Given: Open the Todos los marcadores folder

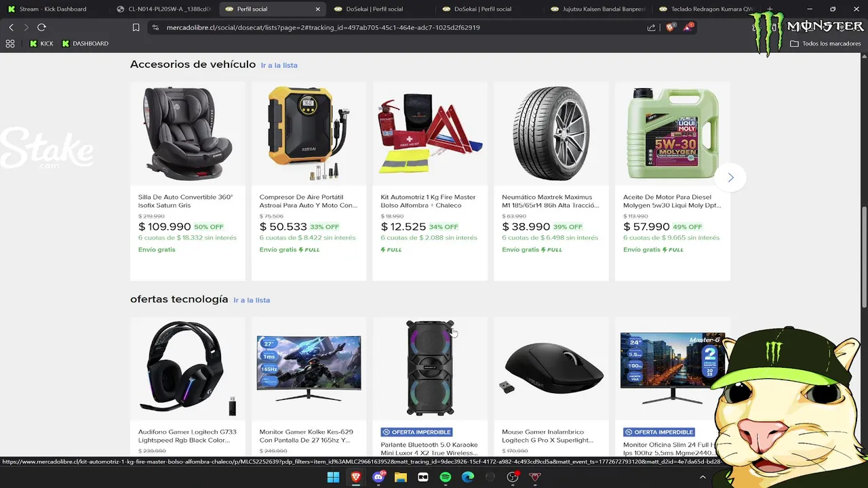Looking at the screenshot, I should [x=825, y=43].
